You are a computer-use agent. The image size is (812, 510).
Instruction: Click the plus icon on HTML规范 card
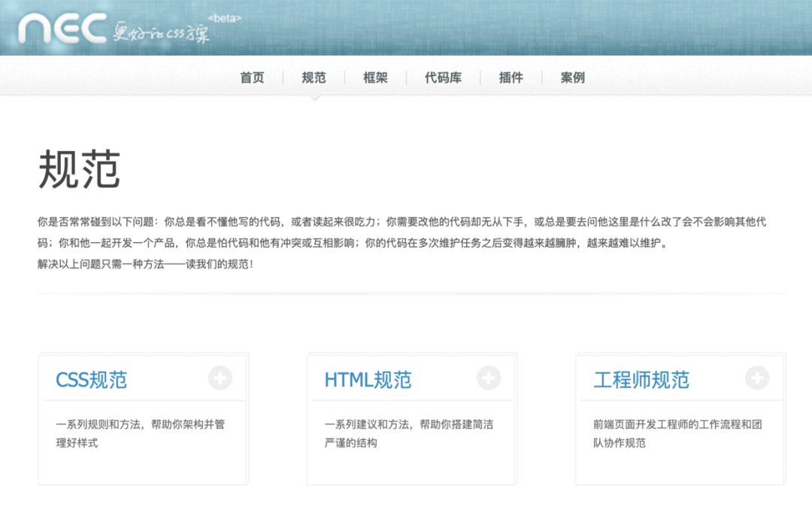point(489,378)
